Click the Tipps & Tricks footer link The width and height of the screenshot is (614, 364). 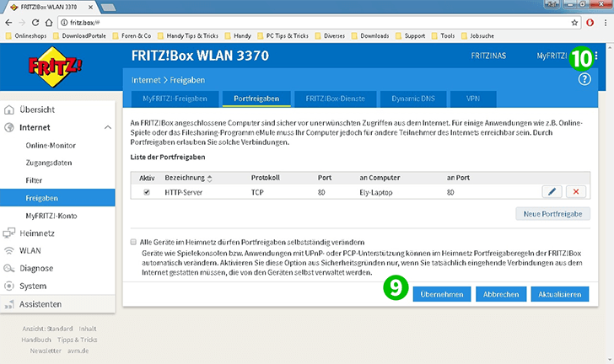(x=77, y=340)
